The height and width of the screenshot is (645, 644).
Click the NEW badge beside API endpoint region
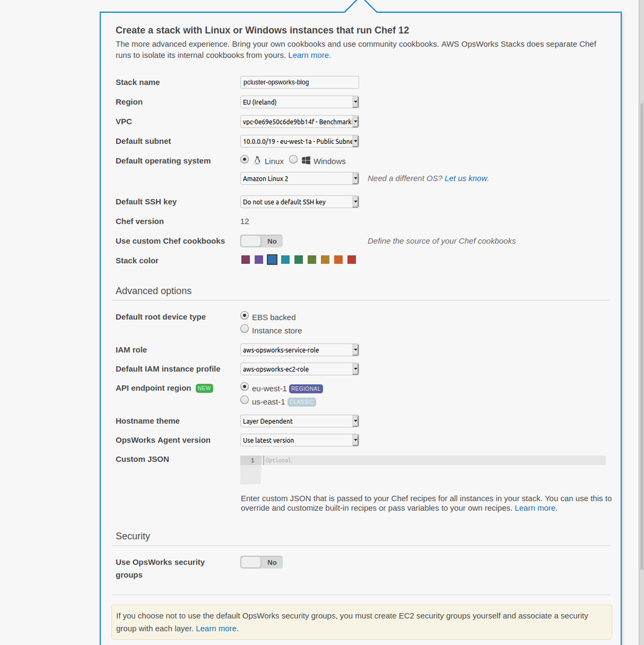click(204, 388)
